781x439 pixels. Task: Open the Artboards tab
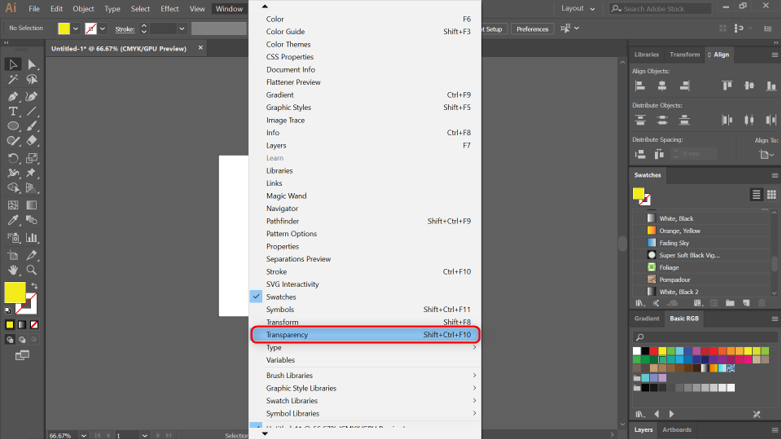pos(676,430)
